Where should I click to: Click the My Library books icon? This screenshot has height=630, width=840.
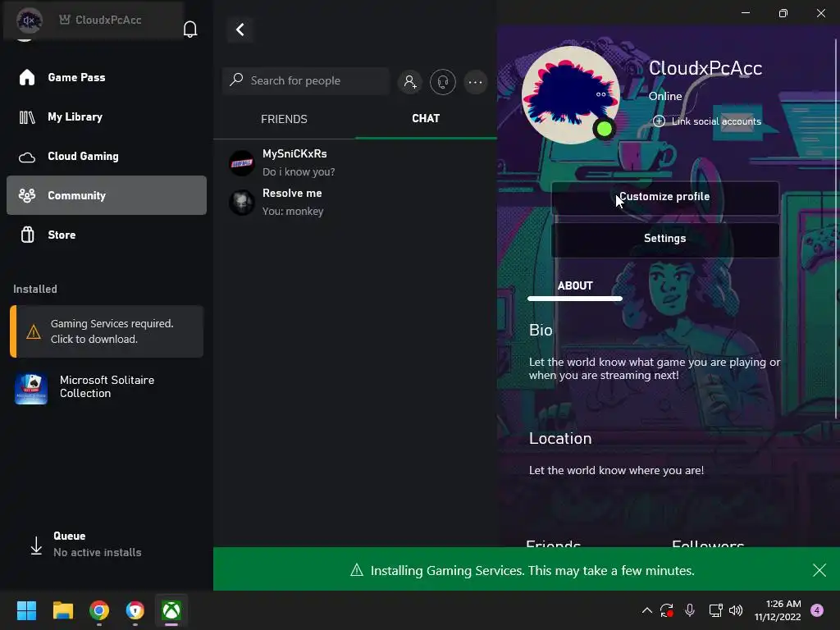point(27,116)
